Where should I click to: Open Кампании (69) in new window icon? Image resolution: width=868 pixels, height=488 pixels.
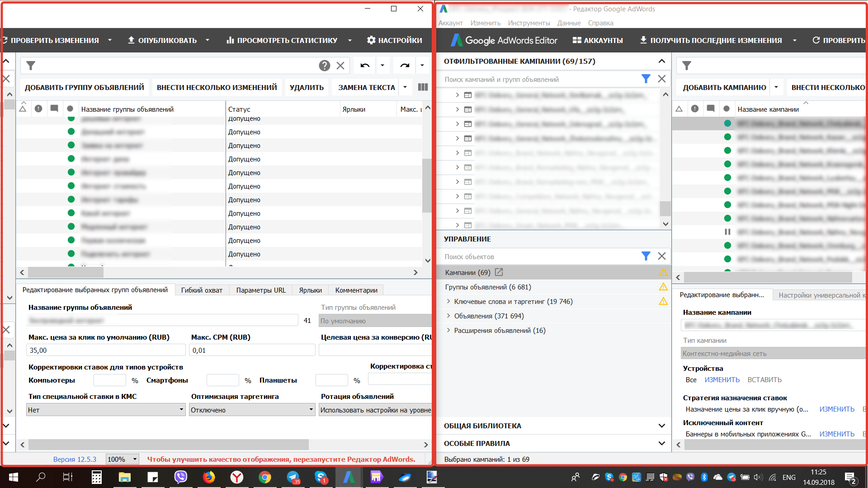(499, 272)
